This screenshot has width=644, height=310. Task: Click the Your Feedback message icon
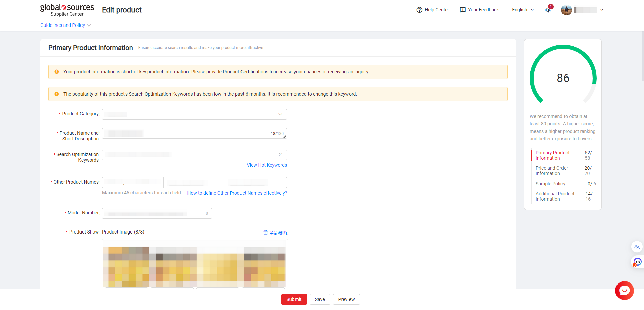tap(463, 10)
